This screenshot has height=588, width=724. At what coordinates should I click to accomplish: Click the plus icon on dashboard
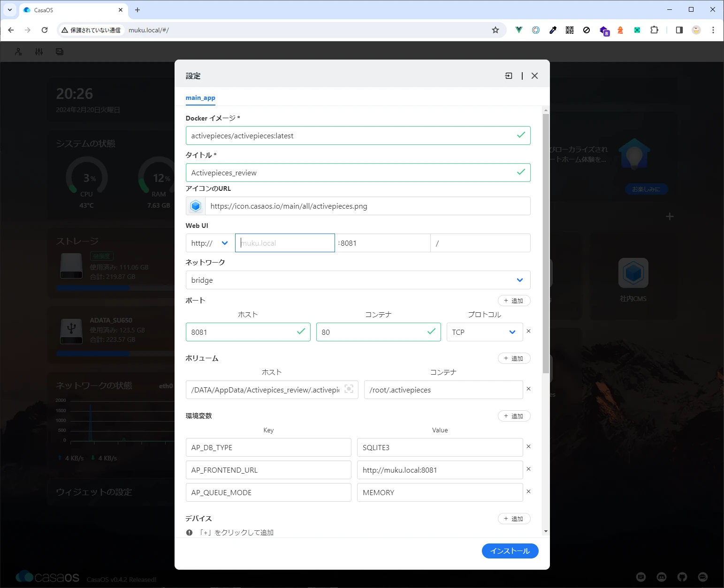click(670, 216)
